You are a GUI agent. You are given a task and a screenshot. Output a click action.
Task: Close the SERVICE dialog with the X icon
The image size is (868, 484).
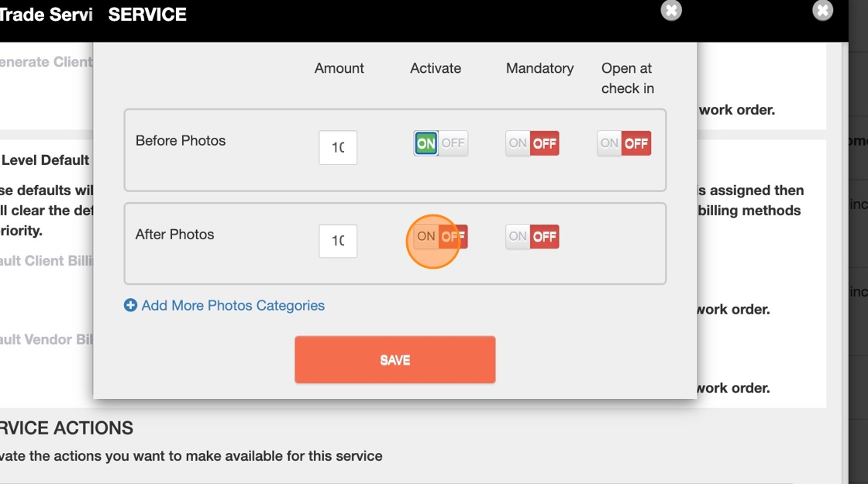[671, 11]
